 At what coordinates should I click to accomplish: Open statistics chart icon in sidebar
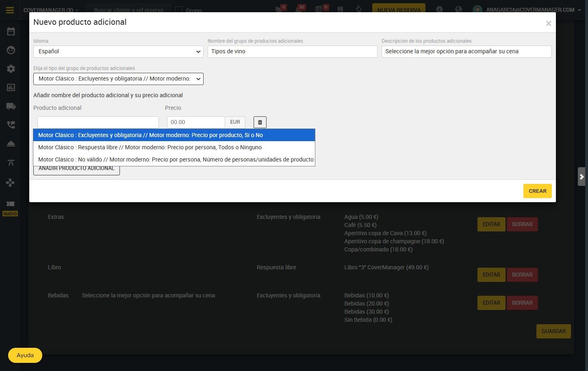click(11, 87)
